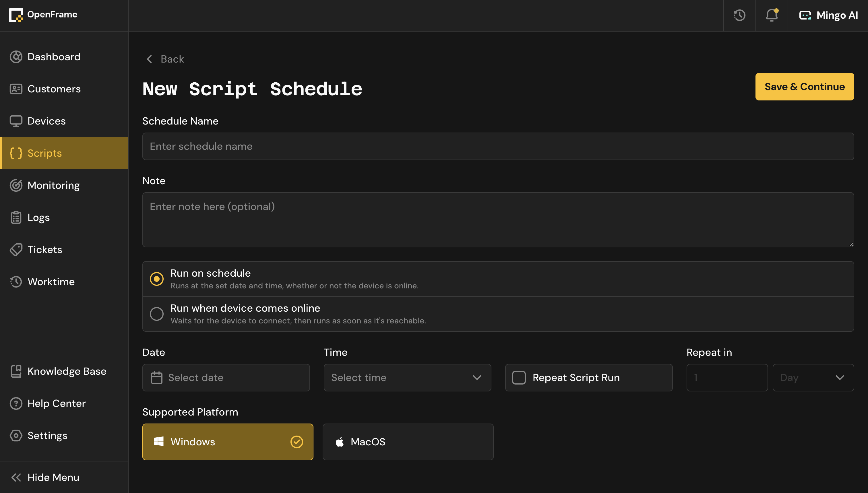Image resolution: width=868 pixels, height=493 pixels.
Task: Click the Customers sidebar icon
Action: click(16, 89)
